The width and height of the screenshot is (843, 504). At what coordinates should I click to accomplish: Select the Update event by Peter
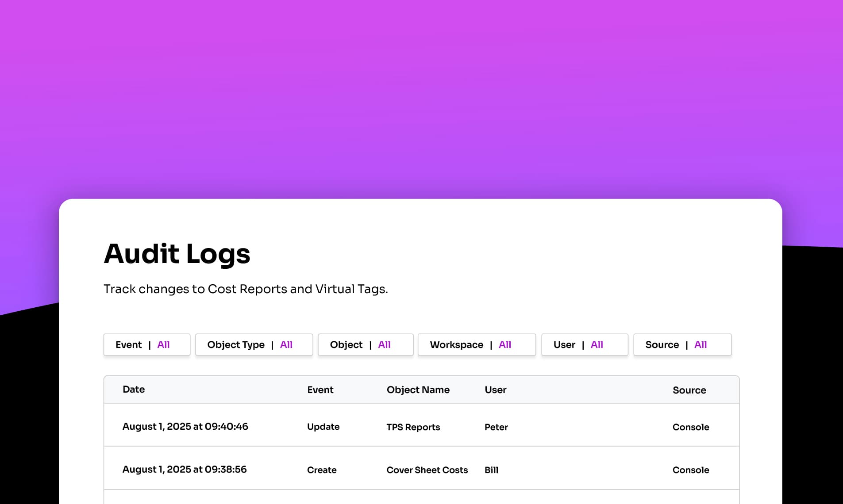click(323, 427)
